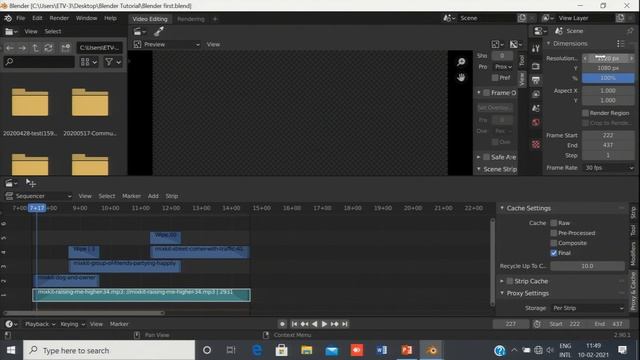Jump to next keyframe
Viewport: 640px width, 360px height.
(x=335, y=324)
